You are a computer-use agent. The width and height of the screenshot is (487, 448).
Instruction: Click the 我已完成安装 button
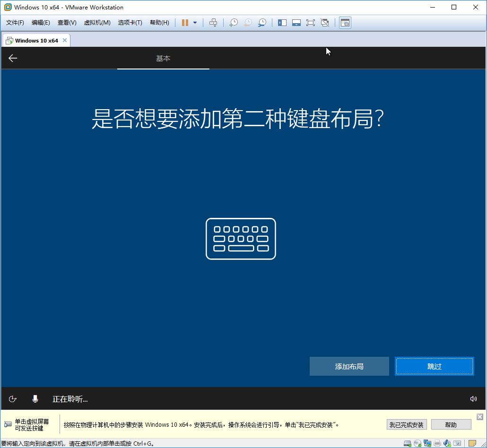pyautogui.click(x=406, y=424)
